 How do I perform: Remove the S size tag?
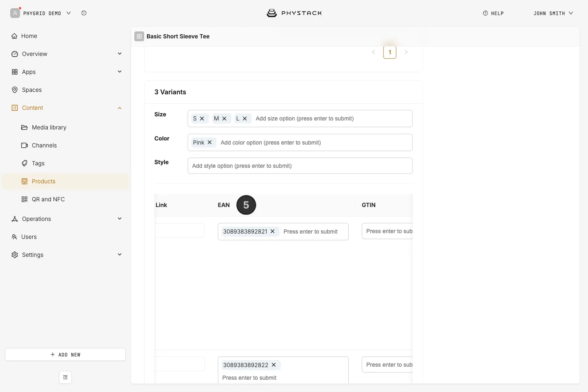coord(202,118)
